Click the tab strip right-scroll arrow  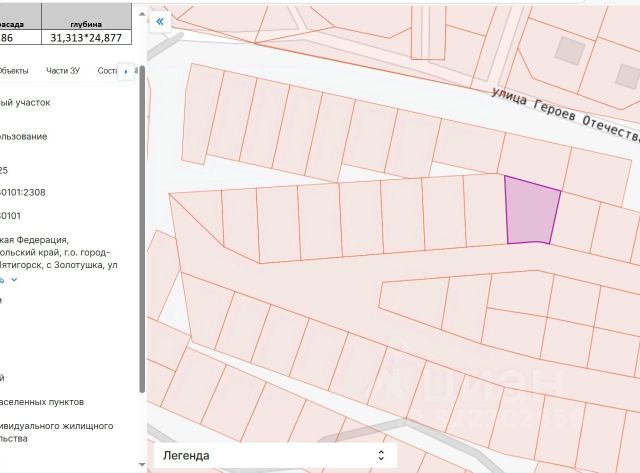click(126, 72)
